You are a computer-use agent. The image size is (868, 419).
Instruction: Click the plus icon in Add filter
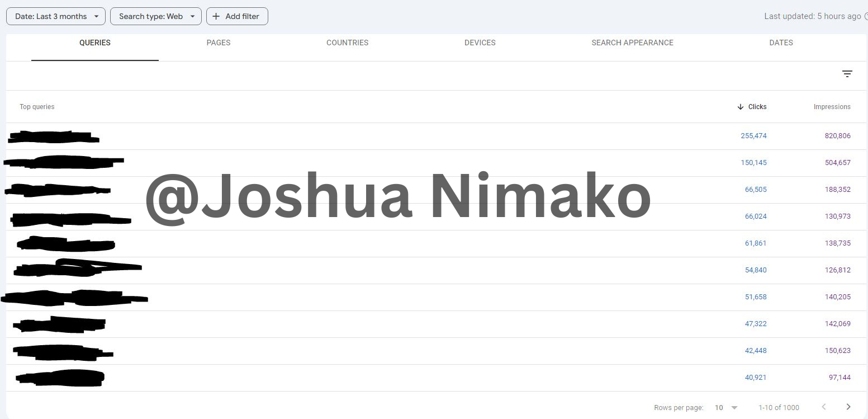coord(216,16)
